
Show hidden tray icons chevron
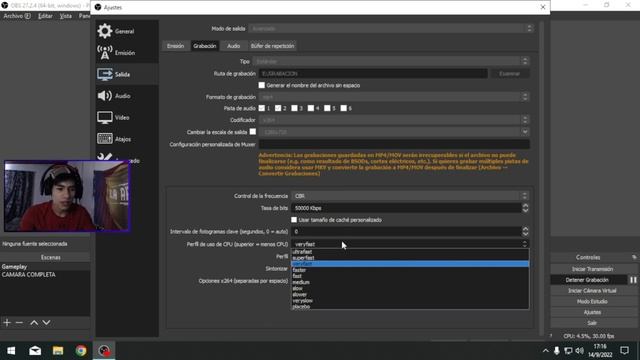tap(545, 351)
